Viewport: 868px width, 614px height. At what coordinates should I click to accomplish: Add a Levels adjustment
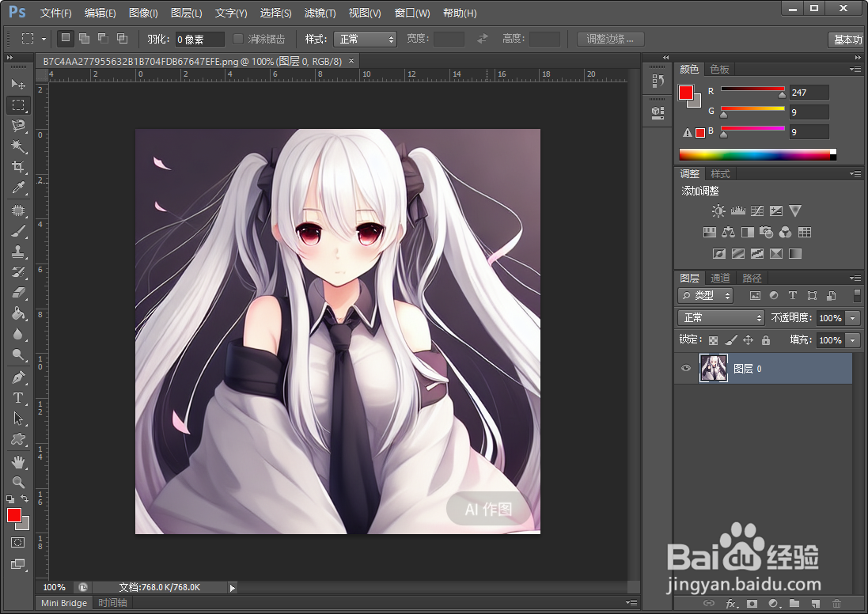pyautogui.click(x=738, y=211)
